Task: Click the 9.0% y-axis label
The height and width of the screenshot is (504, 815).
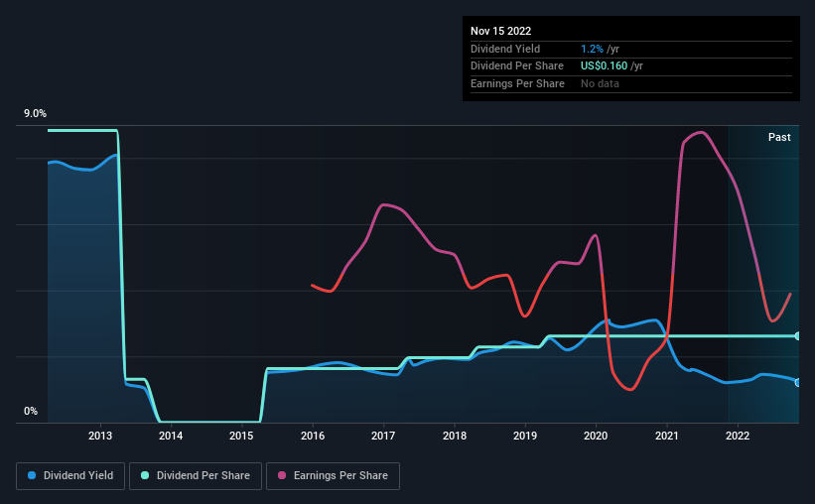Action: [35, 113]
